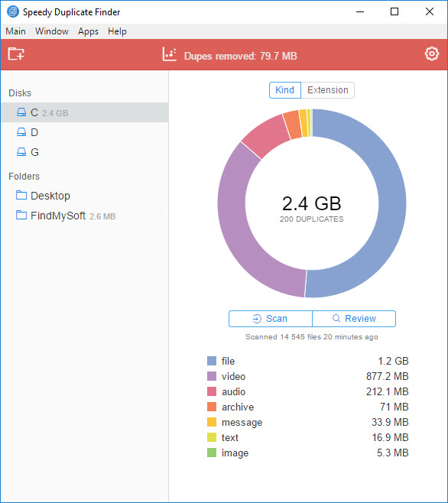The image size is (448, 503).
Task: Click the '200 DUPLICATES' label
Action: point(312,219)
